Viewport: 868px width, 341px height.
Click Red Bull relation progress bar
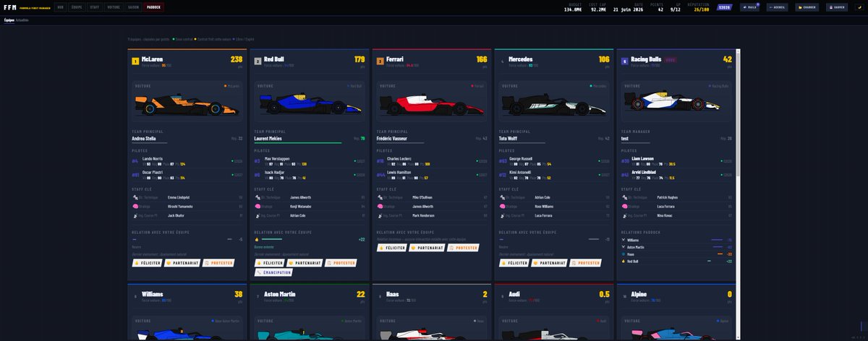pyautogui.click(x=272, y=239)
